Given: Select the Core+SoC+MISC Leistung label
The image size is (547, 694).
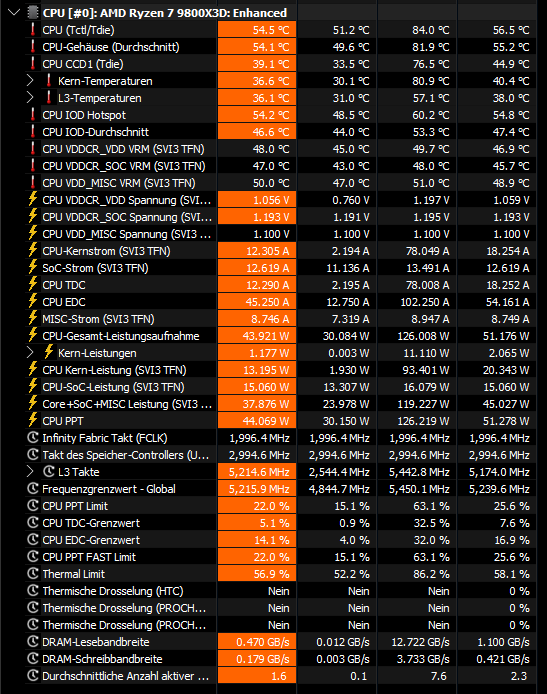Looking at the screenshot, I should tap(127, 404).
